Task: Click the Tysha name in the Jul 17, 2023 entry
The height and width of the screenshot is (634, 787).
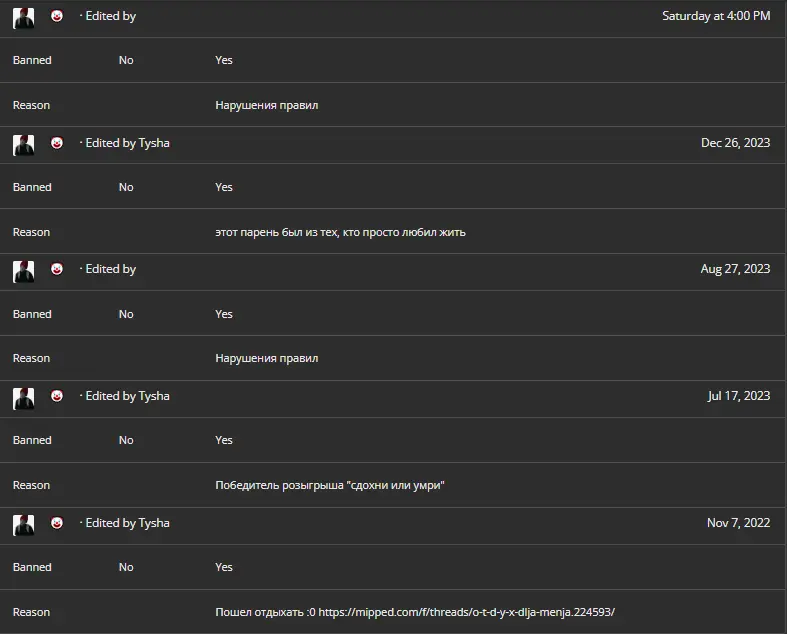Action: click(154, 396)
